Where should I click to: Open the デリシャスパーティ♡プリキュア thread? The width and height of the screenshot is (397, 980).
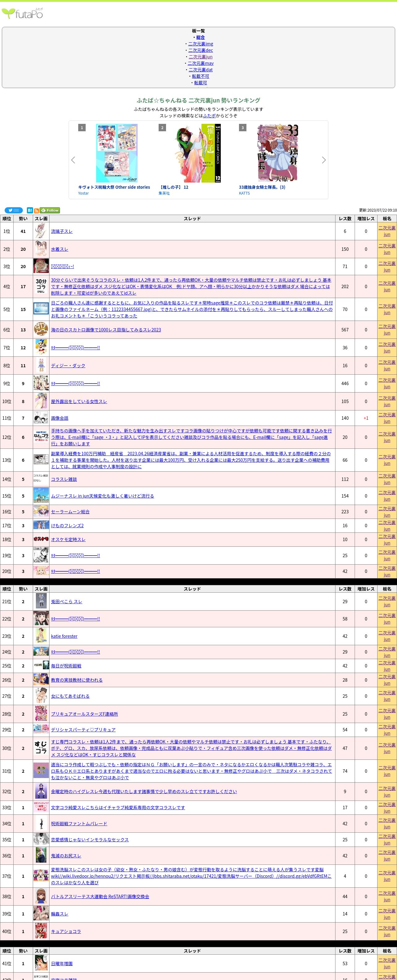pyautogui.click(x=83, y=730)
